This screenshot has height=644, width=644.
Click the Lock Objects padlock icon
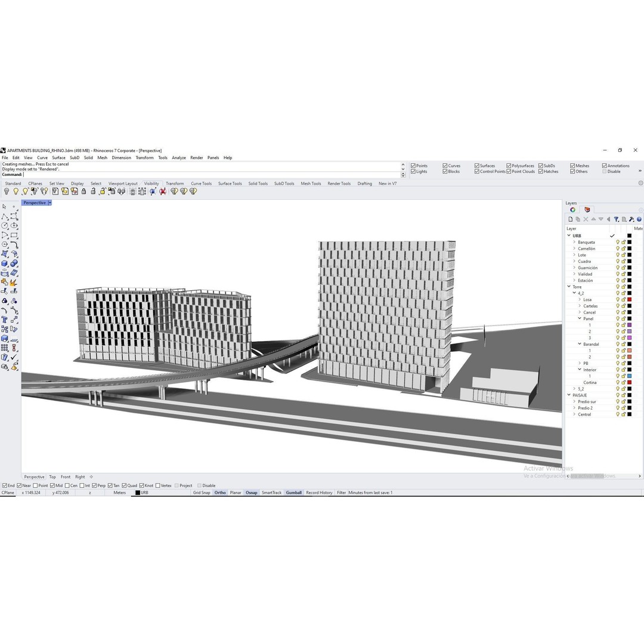click(x=84, y=191)
